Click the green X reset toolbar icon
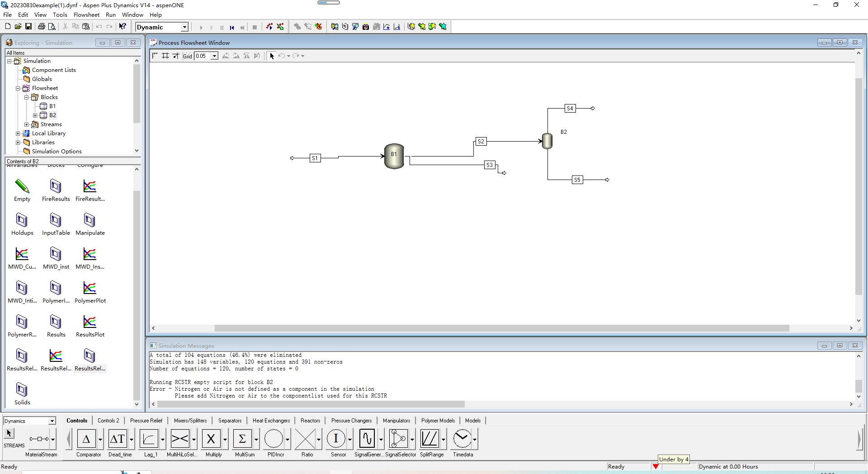Screen dimensions: 868x474 [x=280, y=27]
